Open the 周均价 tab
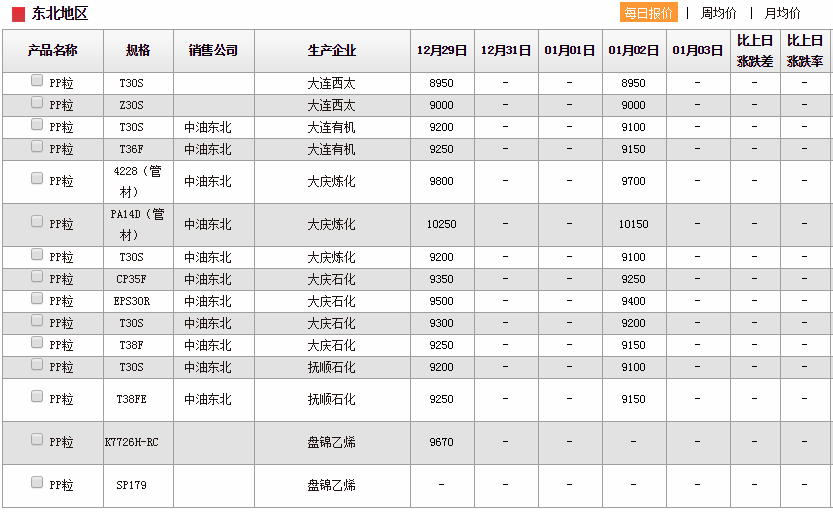This screenshot has width=833, height=512. (718, 13)
